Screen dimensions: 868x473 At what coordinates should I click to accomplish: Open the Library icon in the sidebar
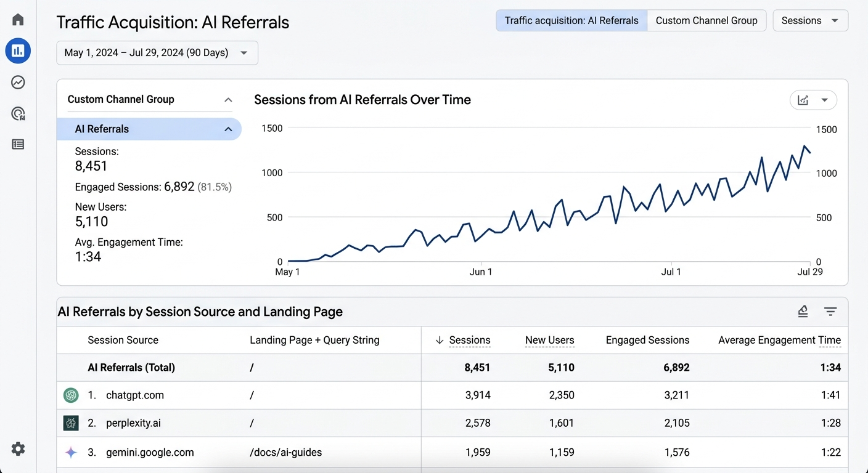(x=18, y=144)
